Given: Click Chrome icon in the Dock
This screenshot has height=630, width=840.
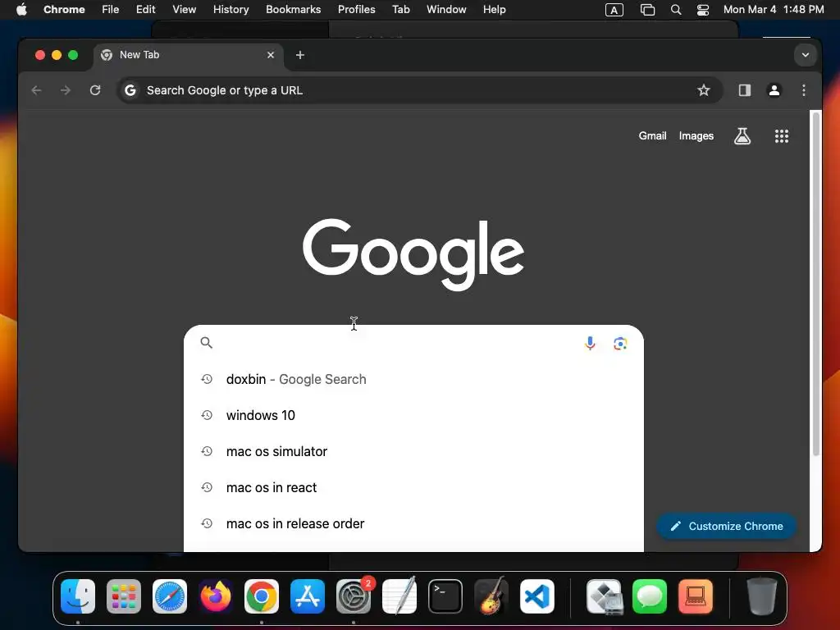Looking at the screenshot, I should (262, 596).
